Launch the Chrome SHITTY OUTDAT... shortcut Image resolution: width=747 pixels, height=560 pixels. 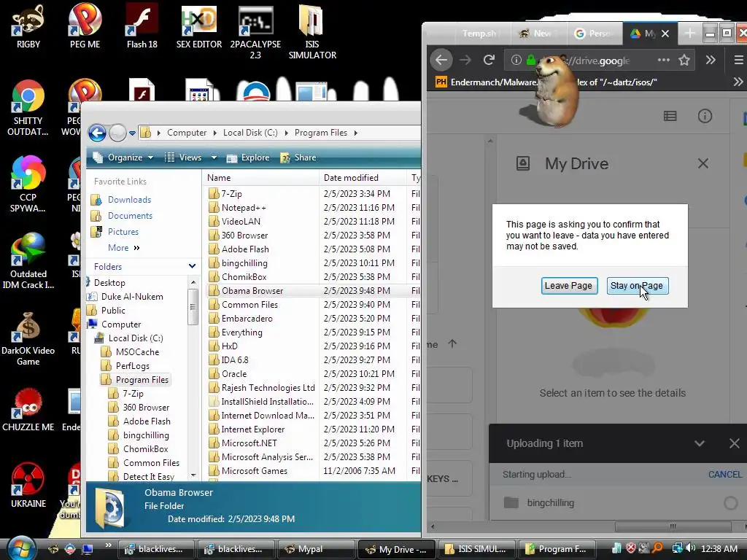click(x=28, y=108)
